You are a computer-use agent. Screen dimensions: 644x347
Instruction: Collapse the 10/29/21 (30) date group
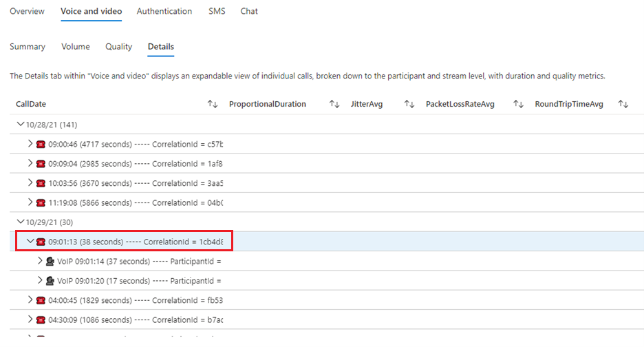click(20, 222)
